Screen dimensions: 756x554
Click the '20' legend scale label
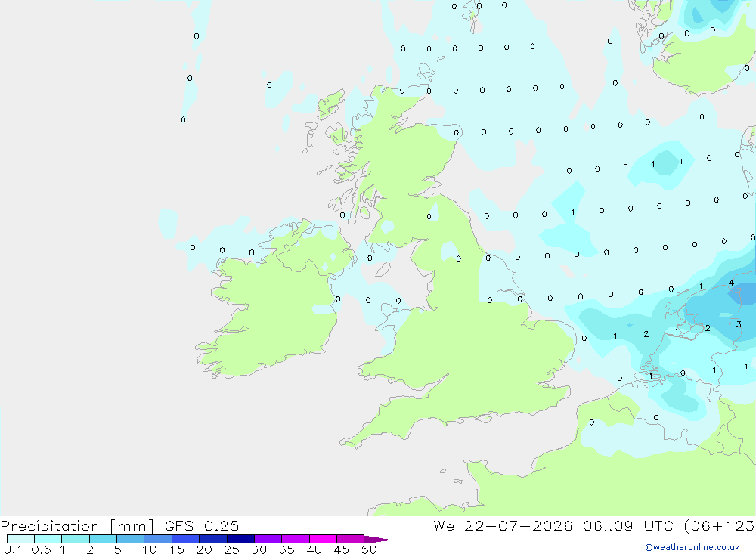[x=204, y=549]
